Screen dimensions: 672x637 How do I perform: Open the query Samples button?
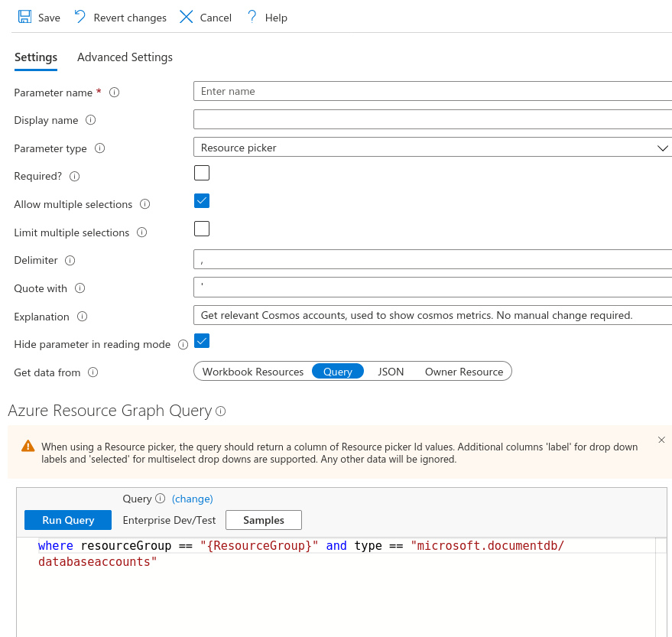pyautogui.click(x=263, y=520)
